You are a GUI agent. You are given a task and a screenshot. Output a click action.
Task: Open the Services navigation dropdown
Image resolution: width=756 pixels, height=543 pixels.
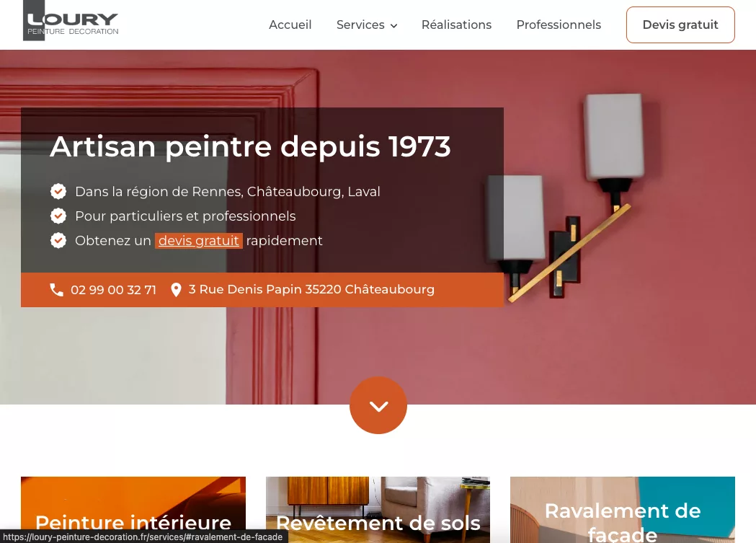[x=367, y=25]
